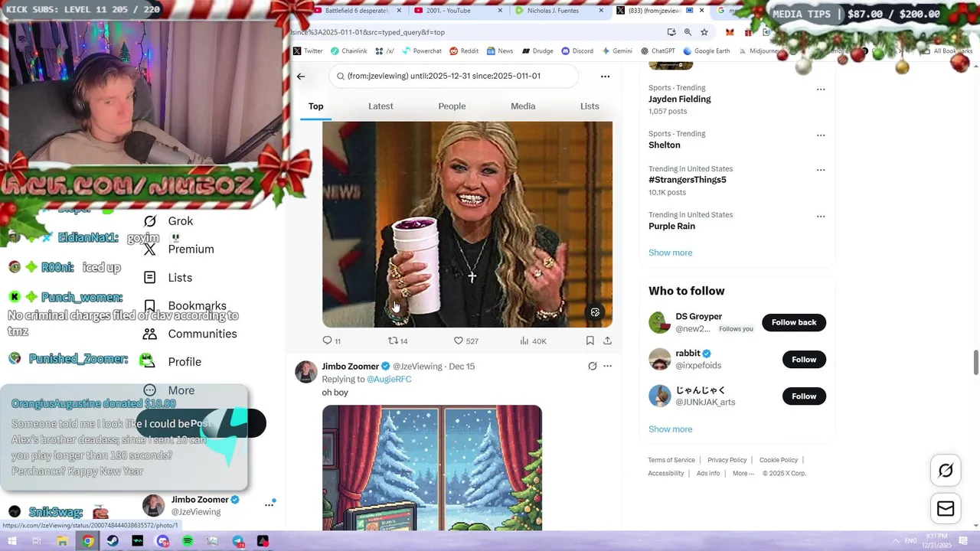Screen dimensions: 980x551
Task: Share the image tweet
Action: (607, 341)
